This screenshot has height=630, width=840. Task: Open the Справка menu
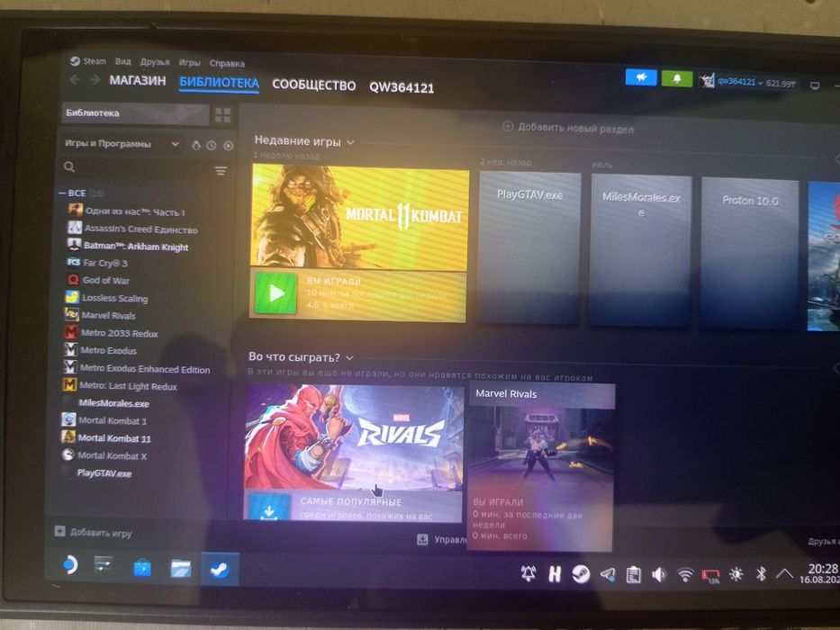coord(227,63)
